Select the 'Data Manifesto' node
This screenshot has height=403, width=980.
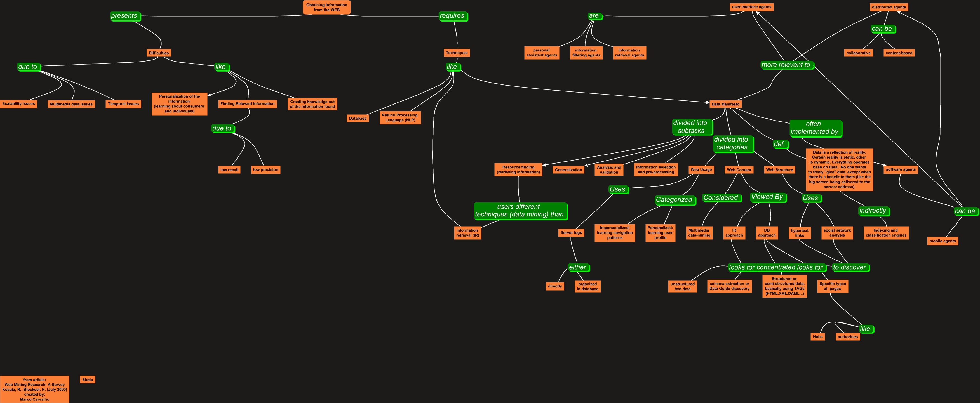pos(725,104)
